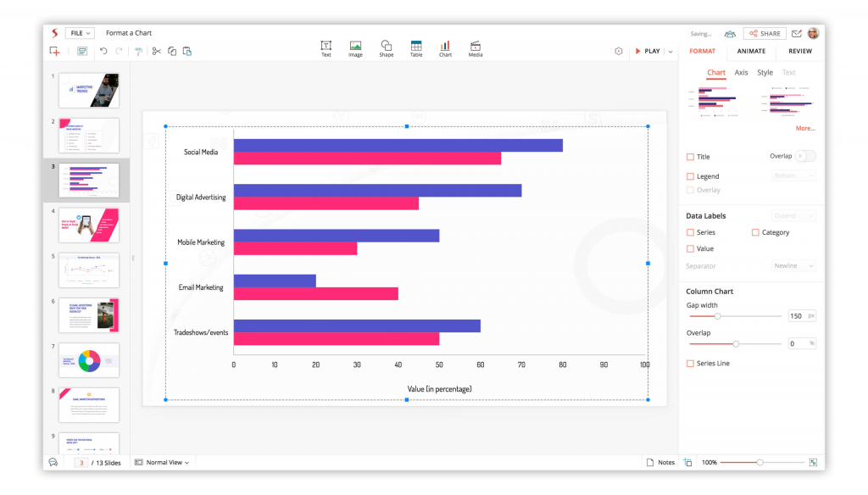868x495 pixels.
Task: Adjust the Gap width slider
Action: point(718,316)
